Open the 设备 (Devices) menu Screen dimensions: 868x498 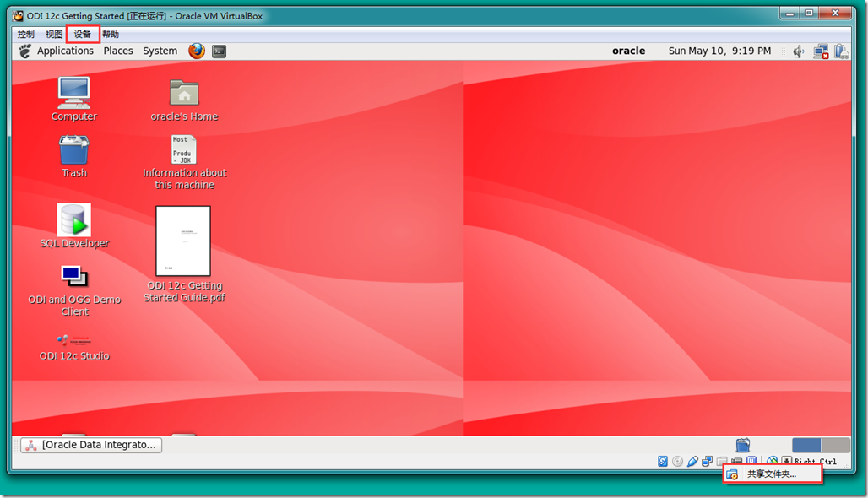(82, 35)
